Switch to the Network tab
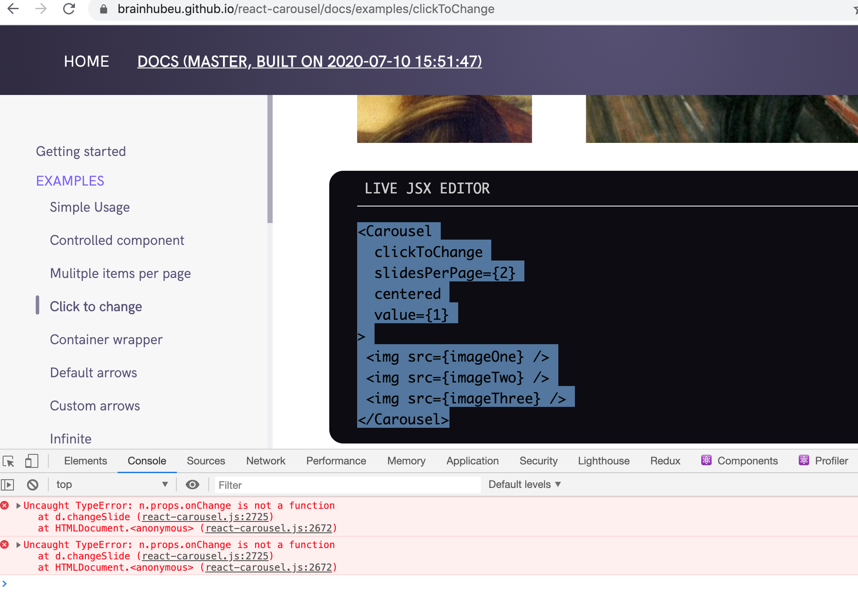 click(x=265, y=460)
